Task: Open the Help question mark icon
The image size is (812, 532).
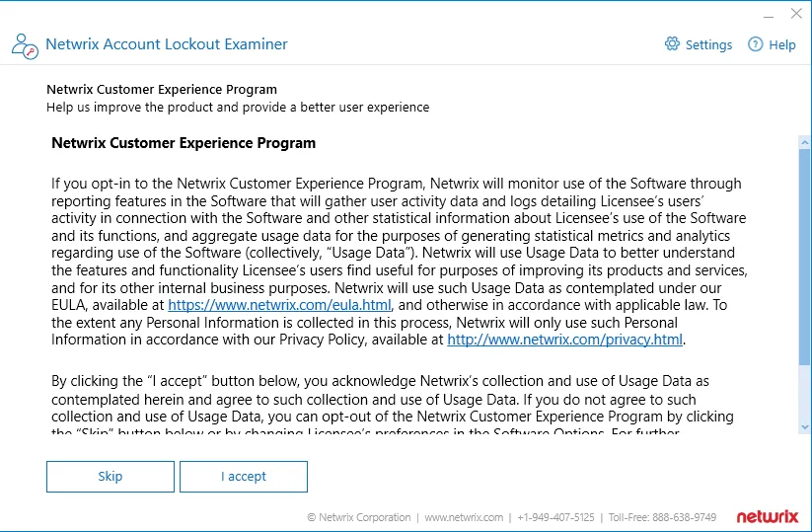Action: point(755,44)
